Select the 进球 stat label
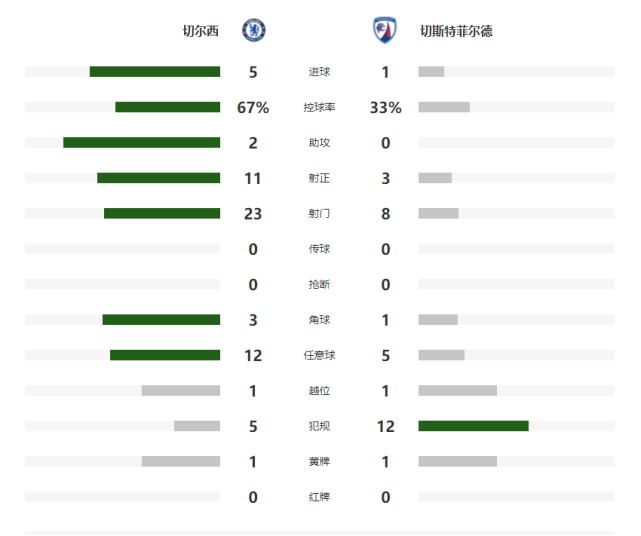The width and height of the screenshot is (641, 536). [320, 72]
